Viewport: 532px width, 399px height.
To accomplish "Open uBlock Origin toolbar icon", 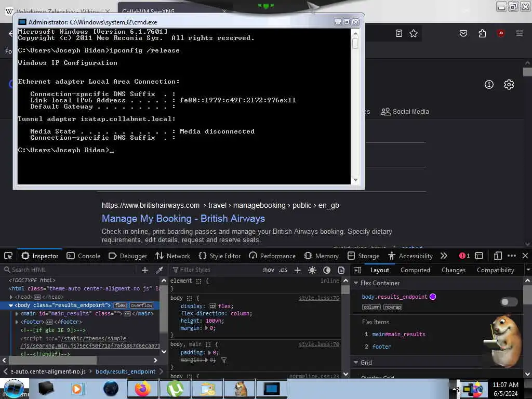I will point(500,33).
